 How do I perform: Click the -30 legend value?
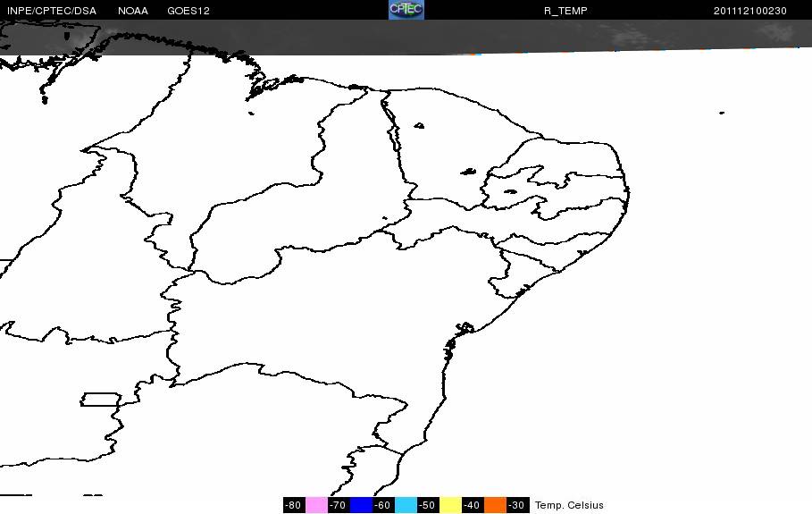(x=517, y=505)
